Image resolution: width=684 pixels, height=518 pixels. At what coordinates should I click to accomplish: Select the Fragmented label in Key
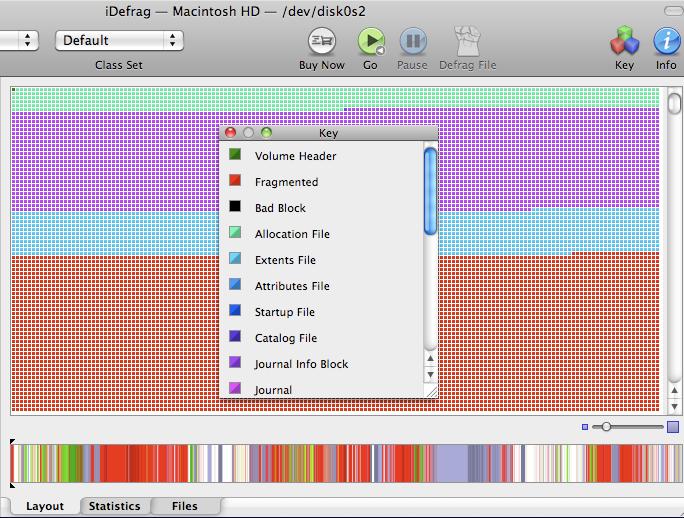pyautogui.click(x=286, y=182)
